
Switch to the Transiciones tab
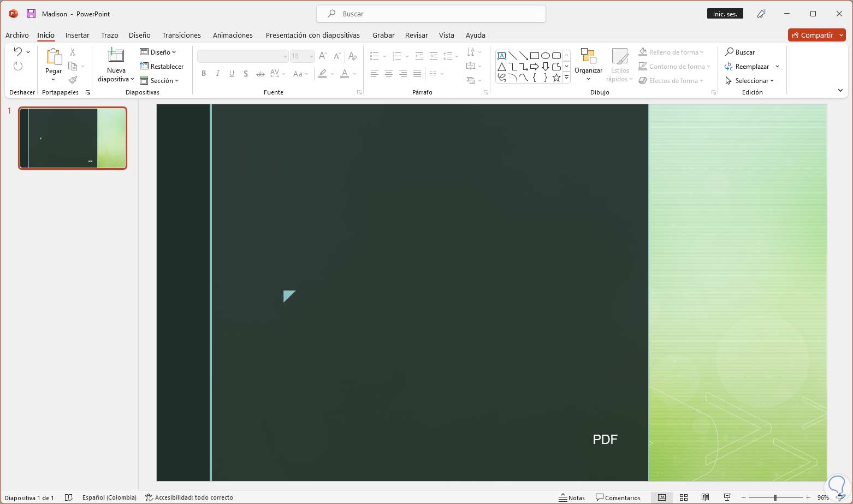[x=181, y=35]
